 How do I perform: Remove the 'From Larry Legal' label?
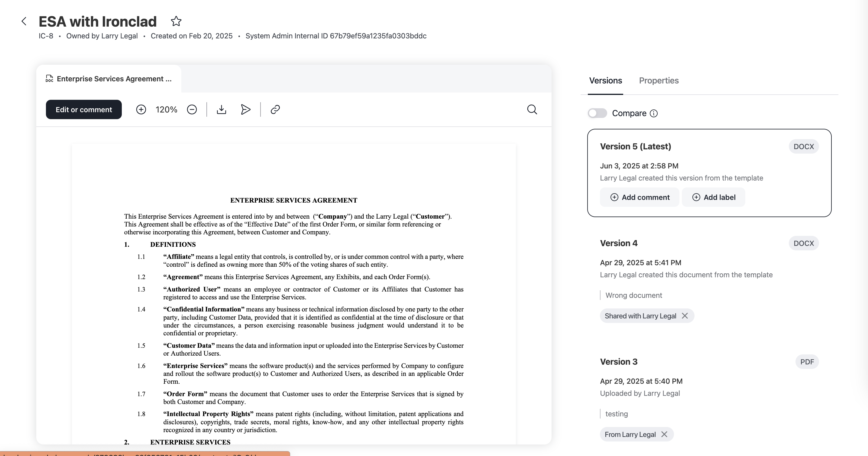pos(664,434)
